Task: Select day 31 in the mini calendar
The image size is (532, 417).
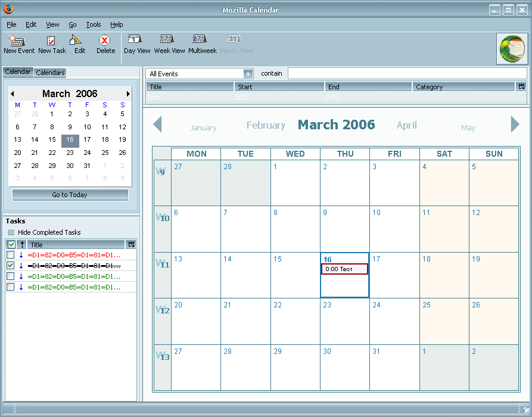Action: 87,166
